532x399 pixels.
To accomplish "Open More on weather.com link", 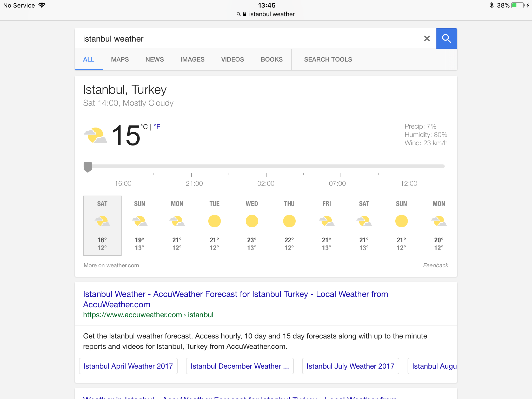I will pos(111,265).
